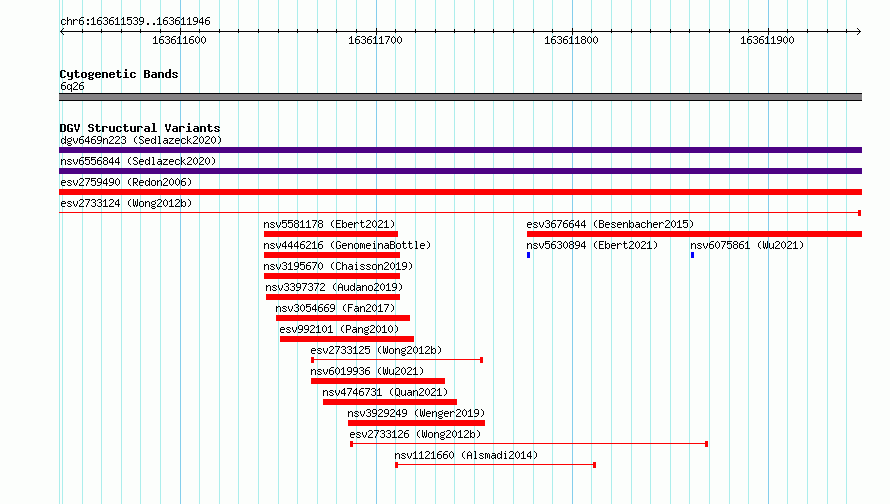Screen dimensions: 890x504
Task: Open nsv5581178 (Ebert2021) variant label
Action: (x=329, y=224)
